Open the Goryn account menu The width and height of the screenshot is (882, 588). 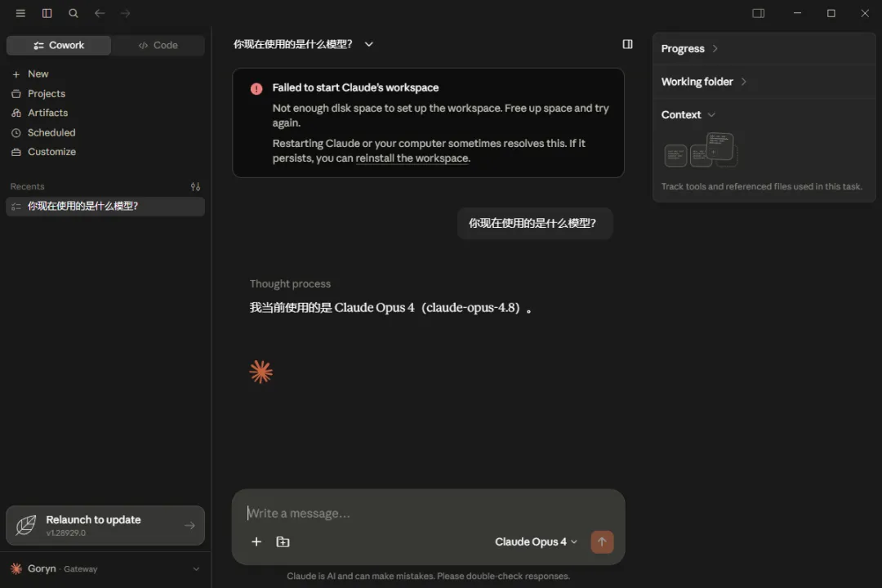pyautogui.click(x=105, y=569)
